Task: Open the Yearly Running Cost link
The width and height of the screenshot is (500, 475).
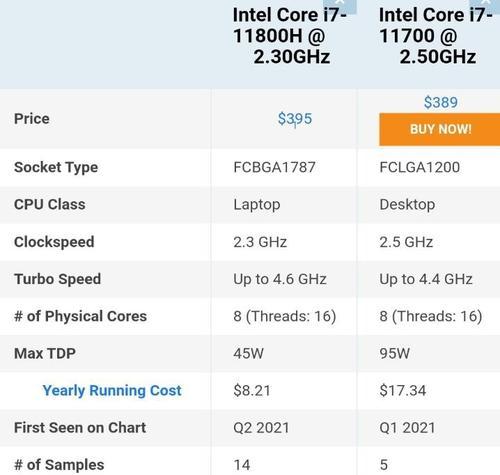Action: coord(112,390)
